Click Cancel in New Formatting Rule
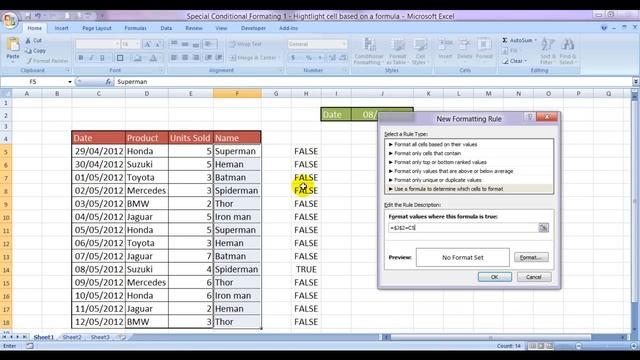The height and width of the screenshot is (360, 640). [x=534, y=277]
